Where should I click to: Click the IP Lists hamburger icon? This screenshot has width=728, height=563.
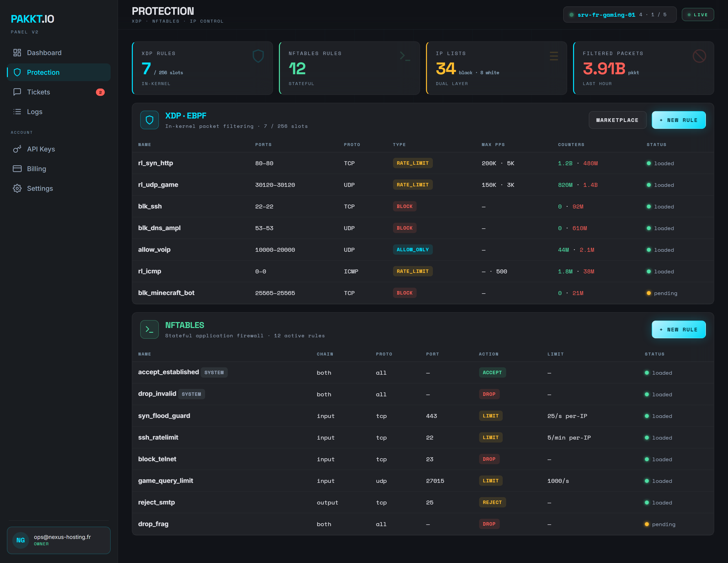[554, 56]
